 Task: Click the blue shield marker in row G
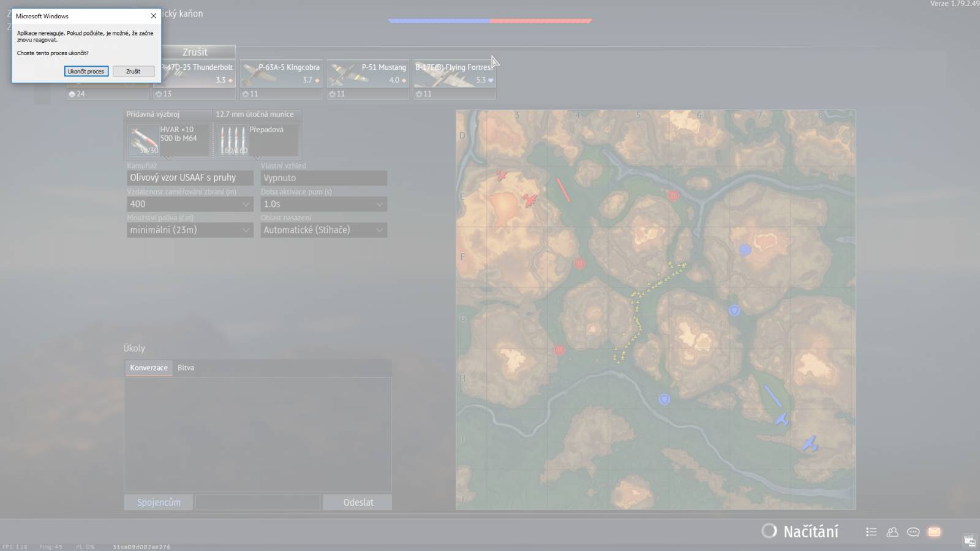click(x=734, y=311)
